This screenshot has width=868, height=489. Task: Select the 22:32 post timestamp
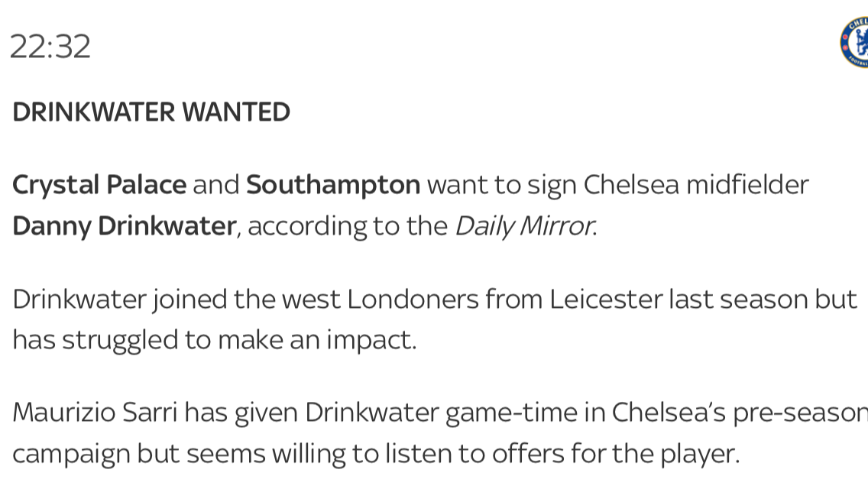point(50,47)
